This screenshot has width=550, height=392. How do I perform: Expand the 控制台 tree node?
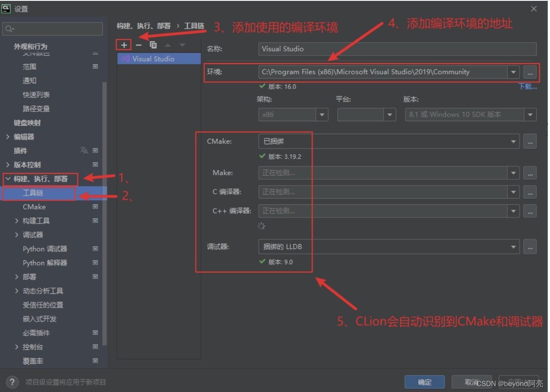click(17, 347)
